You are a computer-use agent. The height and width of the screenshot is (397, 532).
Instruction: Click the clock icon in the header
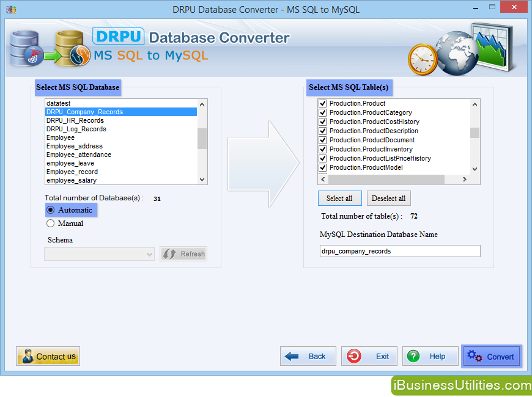(x=423, y=59)
